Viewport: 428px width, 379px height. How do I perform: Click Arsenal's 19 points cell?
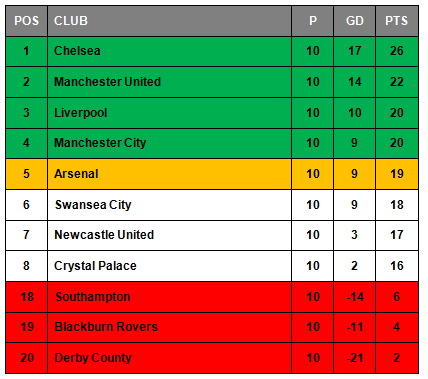pyautogui.click(x=397, y=174)
